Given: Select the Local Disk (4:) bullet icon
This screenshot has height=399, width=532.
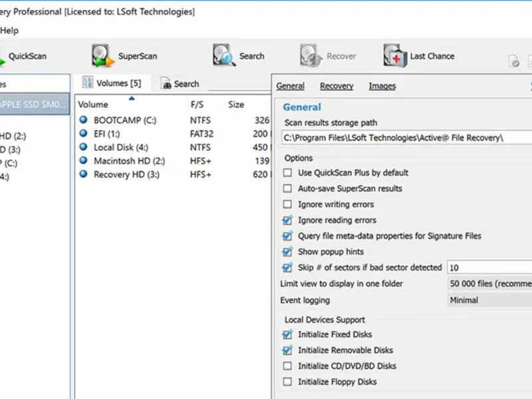Looking at the screenshot, I should [x=84, y=147].
